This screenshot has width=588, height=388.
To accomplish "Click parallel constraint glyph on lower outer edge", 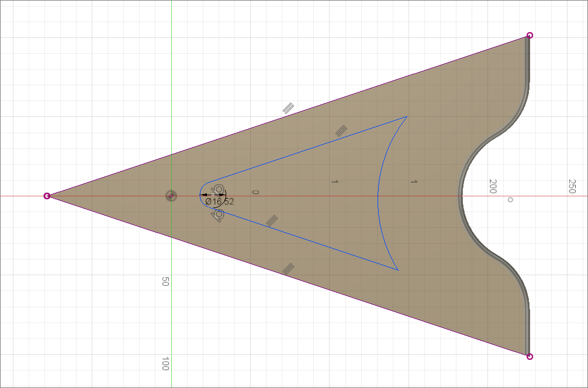I will point(288,269).
